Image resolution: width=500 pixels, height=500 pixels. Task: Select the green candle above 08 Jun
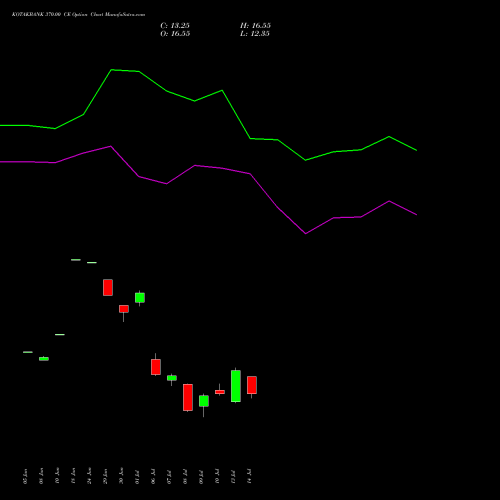44,359
